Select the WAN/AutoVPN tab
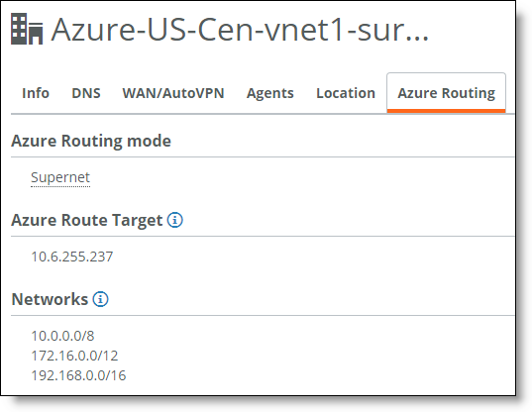Viewport: 532px width, 412px height. click(173, 93)
